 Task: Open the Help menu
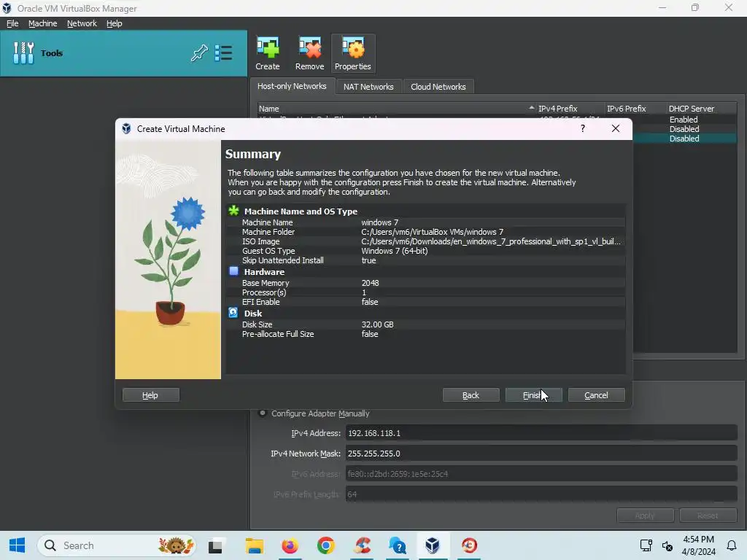point(114,23)
